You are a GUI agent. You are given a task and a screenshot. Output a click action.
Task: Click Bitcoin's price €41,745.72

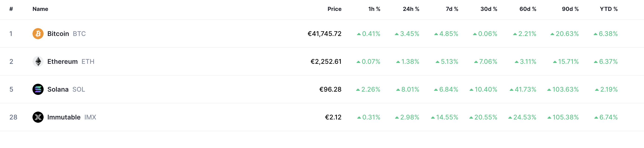coord(325,33)
